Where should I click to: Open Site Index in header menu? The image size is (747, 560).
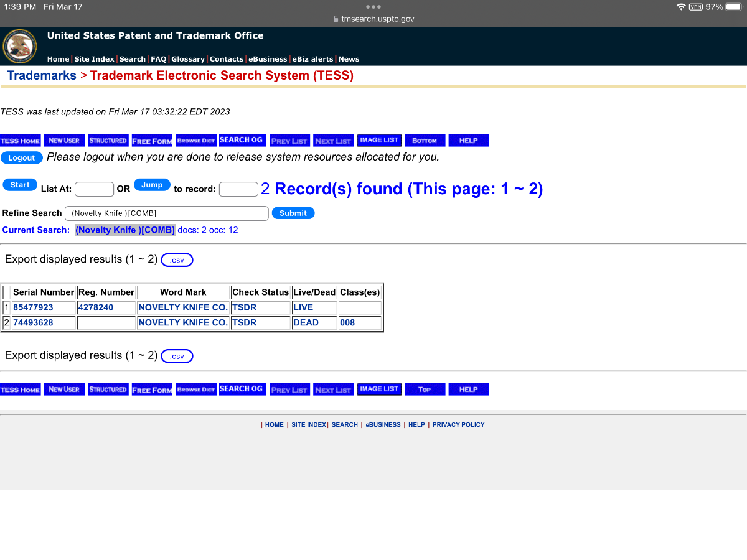click(94, 59)
